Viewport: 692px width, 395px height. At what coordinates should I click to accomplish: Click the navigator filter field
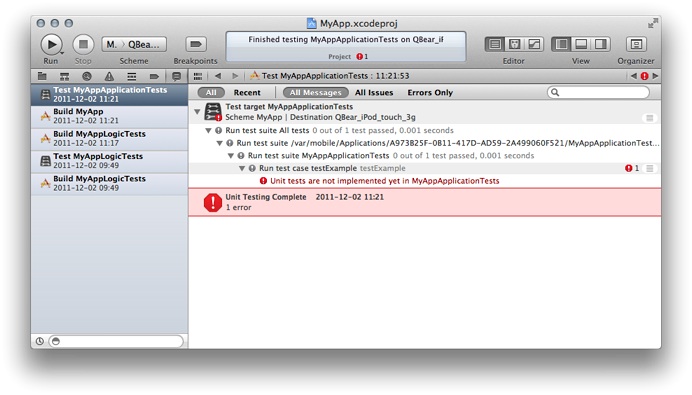(116, 341)
